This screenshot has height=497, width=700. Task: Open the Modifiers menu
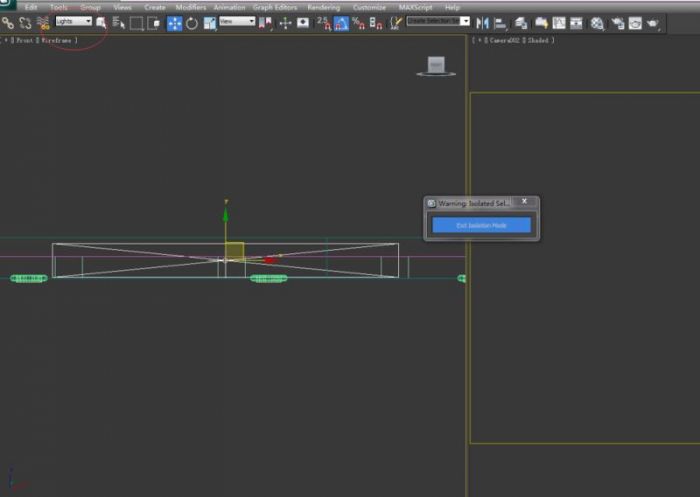click(x=190, y=7)
